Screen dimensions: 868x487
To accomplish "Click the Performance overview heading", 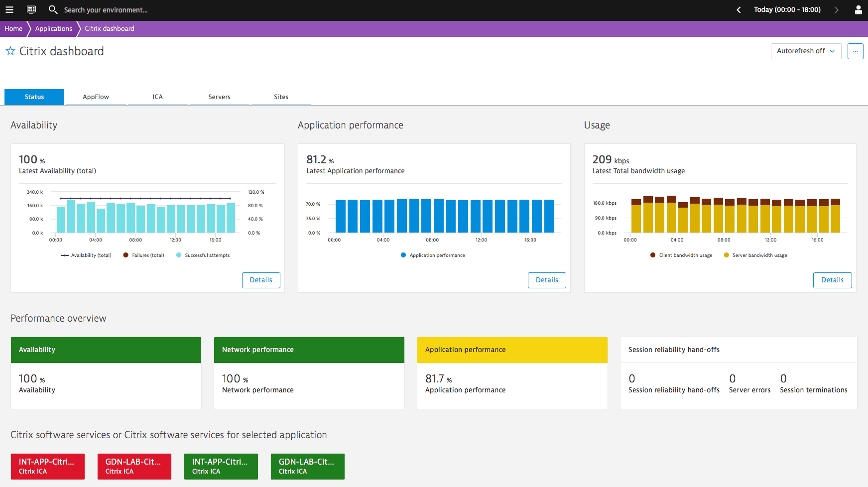I will pos(58,319).
